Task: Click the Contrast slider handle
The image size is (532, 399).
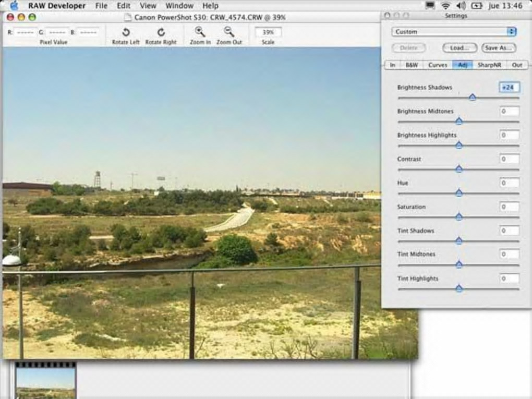Action: click(458, 168)
